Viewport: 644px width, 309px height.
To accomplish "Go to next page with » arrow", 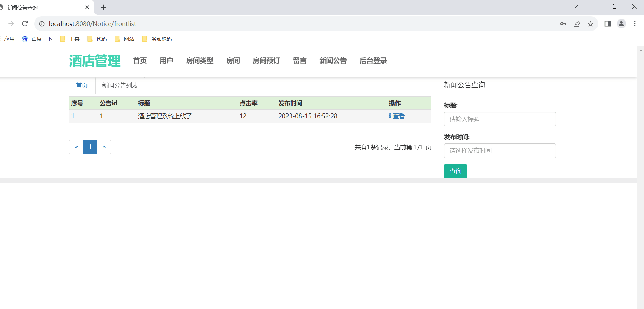I will 104,147.
